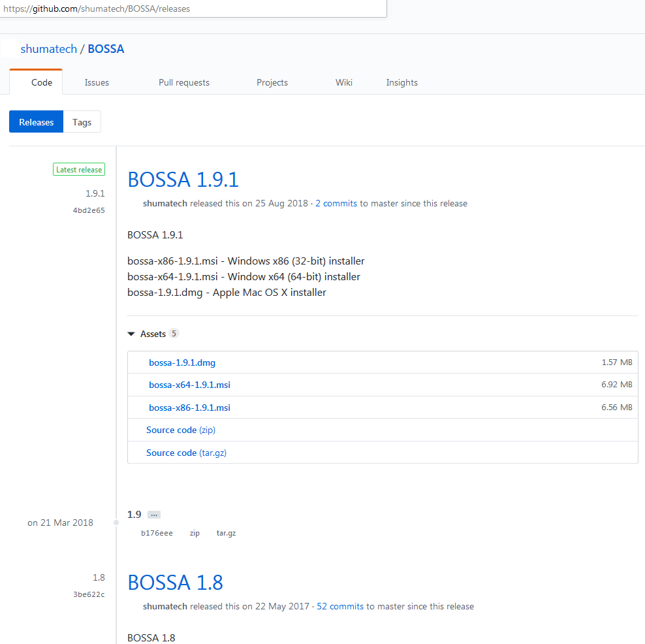Click shumatech author name under BOSSA 1.8
This screenshot has height=644, width=645.
165,606
